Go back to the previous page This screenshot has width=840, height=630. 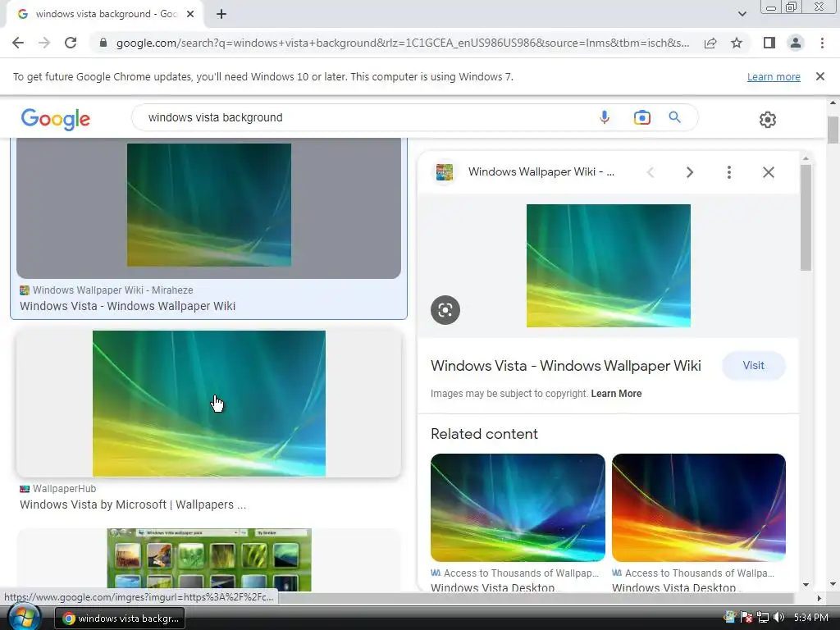click(x=18, y=43)
